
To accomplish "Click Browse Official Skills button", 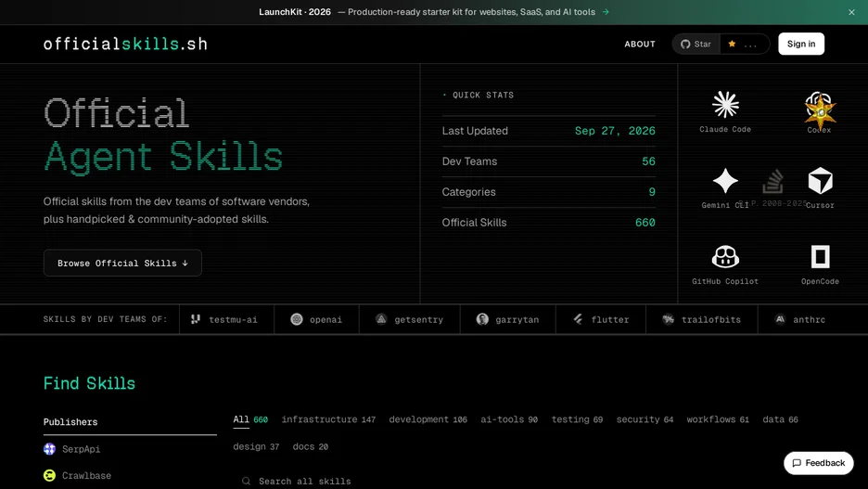I will [x=122, y=263].
